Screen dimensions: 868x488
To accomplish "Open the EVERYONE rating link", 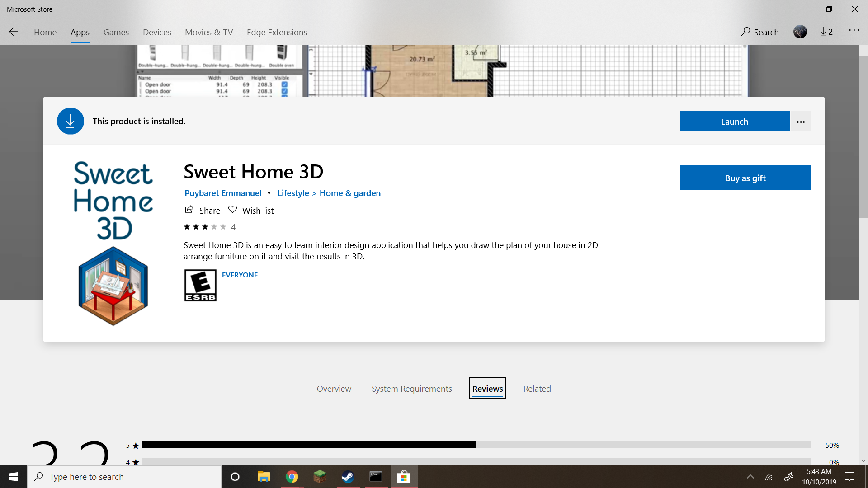I will [x=240, y=275].
